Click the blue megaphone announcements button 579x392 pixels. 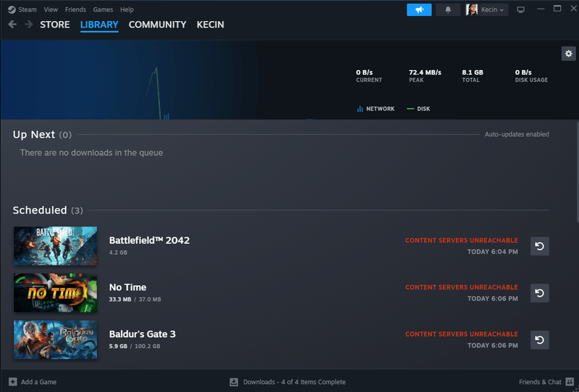419,9
